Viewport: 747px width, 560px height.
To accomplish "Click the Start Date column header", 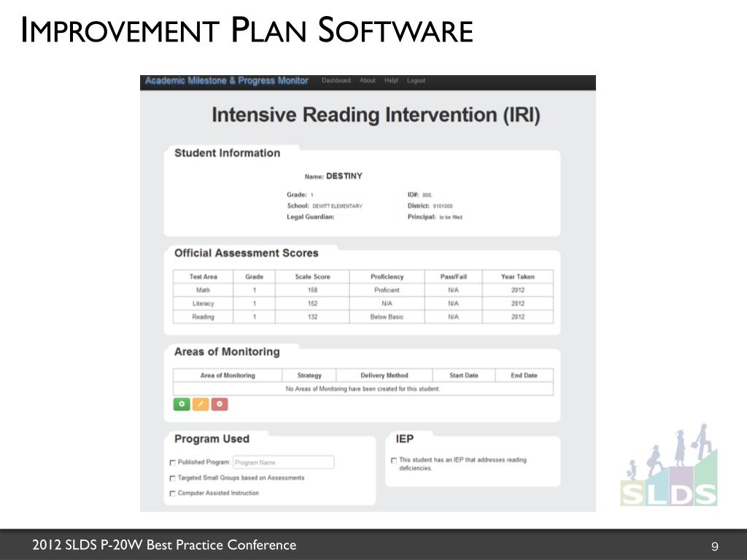I will coord(463,376).
